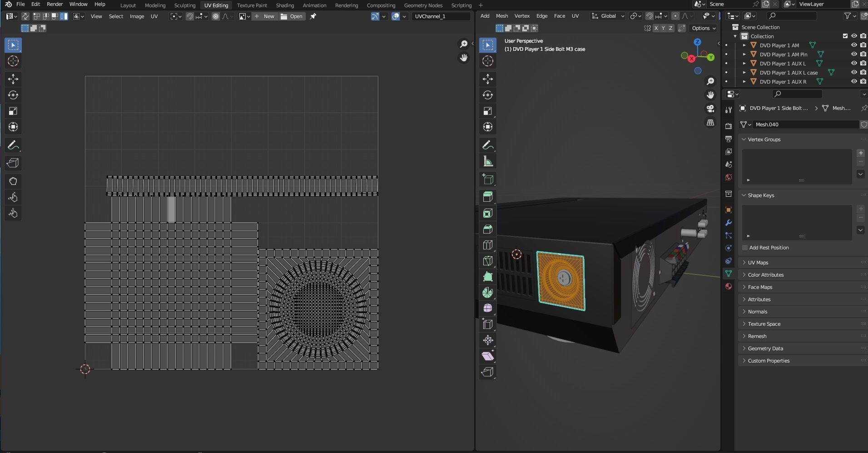Select the Grab sculpt tool in UV editor
The height and width of the screenshot is (453, 868).
click(13, 181)
